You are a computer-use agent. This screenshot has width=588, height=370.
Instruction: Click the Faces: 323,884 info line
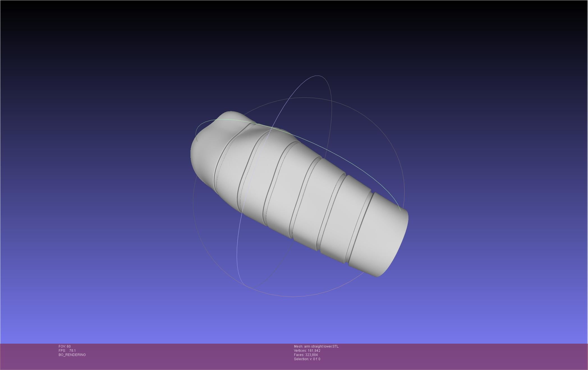306,355
